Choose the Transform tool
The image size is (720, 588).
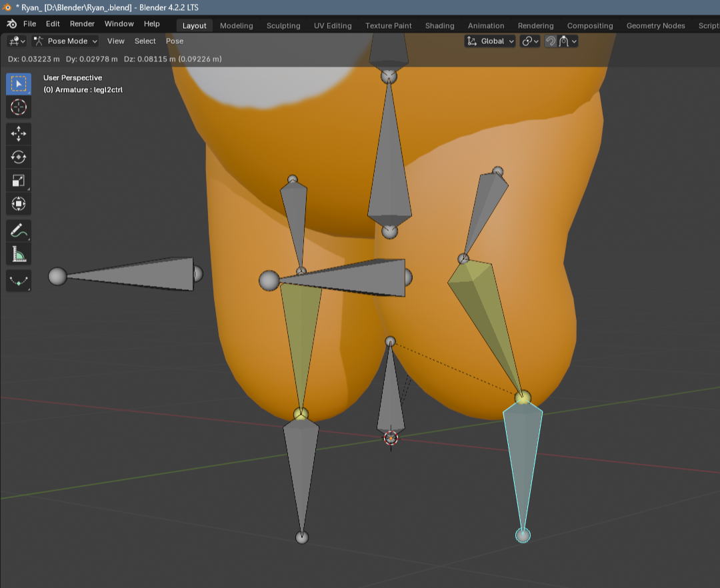(x=19, y=204)
